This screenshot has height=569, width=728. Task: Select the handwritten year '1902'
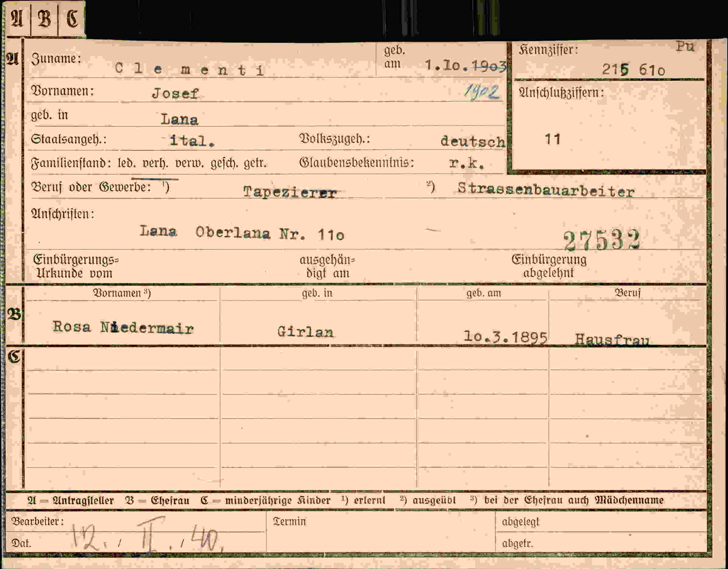pyautogui.click(x=482, y=92)
